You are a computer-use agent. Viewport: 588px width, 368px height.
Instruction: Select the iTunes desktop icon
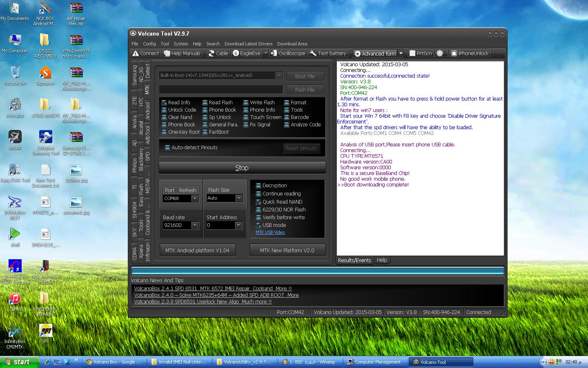pos(15,302)
